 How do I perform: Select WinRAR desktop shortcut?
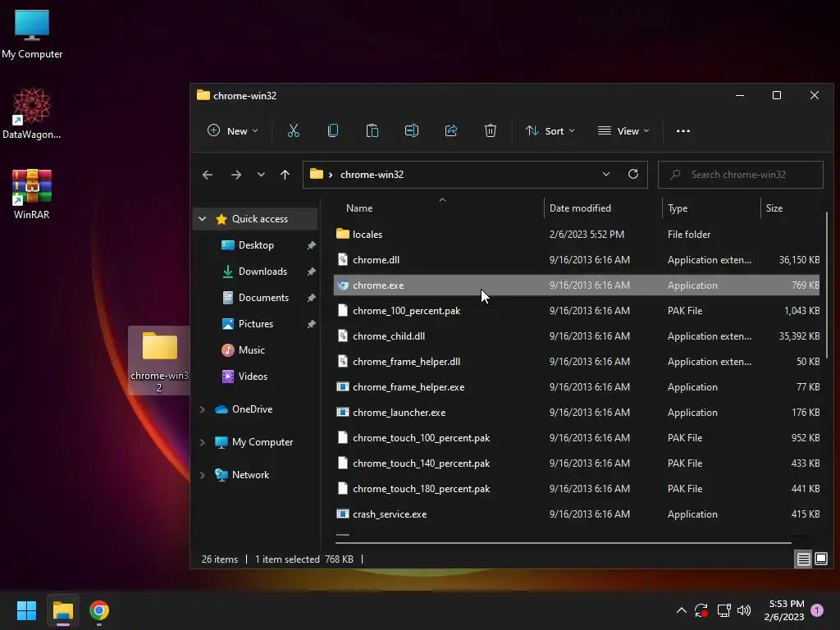(32, 194)
